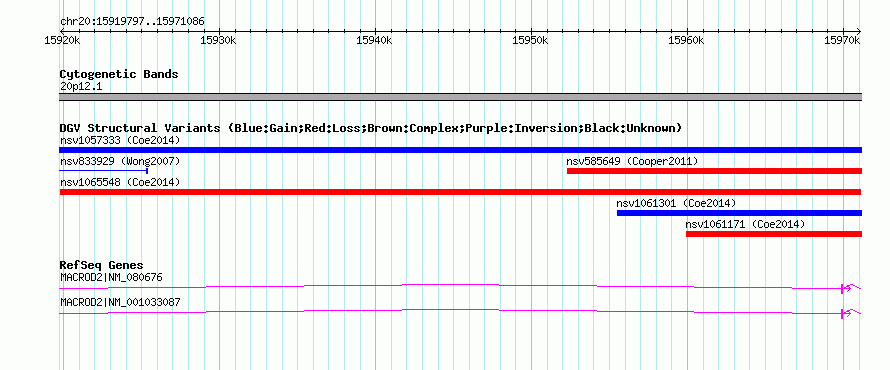This screenshot has height=370, width=890.
Task: Click the exon arrow of MACROD2 NM_001033087
Action: pyautogui.click(x=846, y=313)
